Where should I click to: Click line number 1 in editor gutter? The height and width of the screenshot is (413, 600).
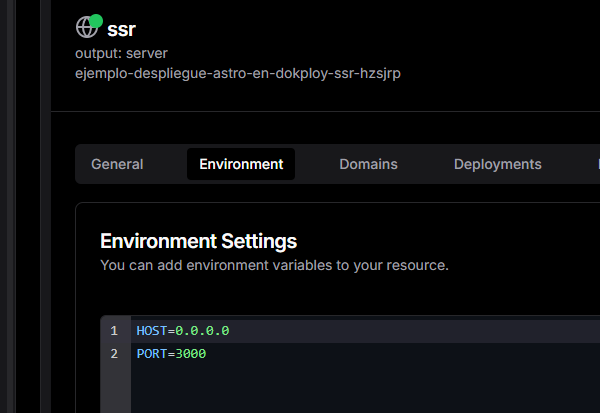coord(114,331)
